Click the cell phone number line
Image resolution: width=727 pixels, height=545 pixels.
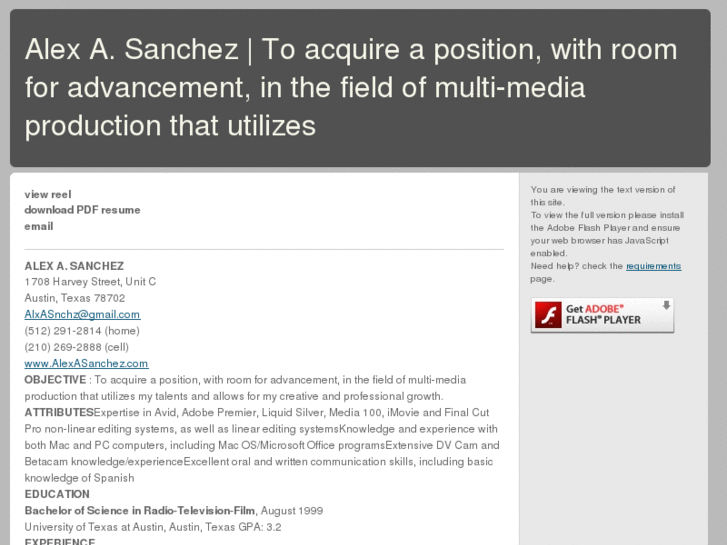77,347
